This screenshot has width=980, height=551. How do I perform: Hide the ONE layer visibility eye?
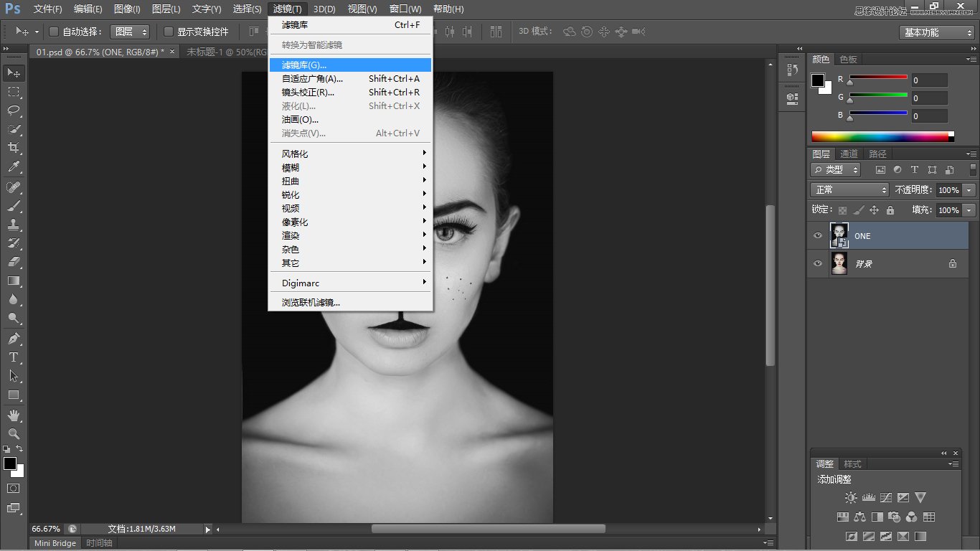click(818, 236)
